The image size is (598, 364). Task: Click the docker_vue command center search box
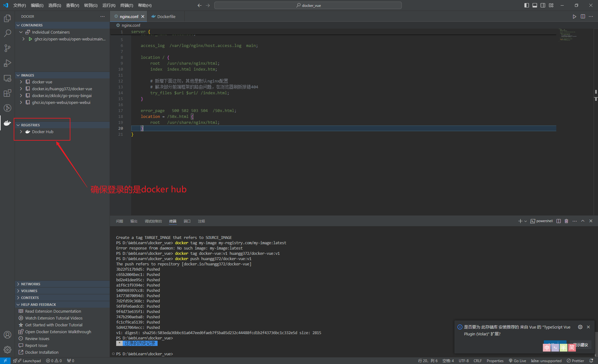pyautogui.click(x=308, y=5)
